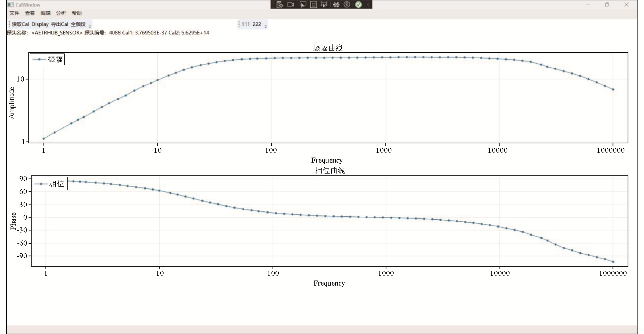Toggle the select element cursor tool
This screenshot has height=334, width=644.
pyautogui.click(x=302, y=5)
